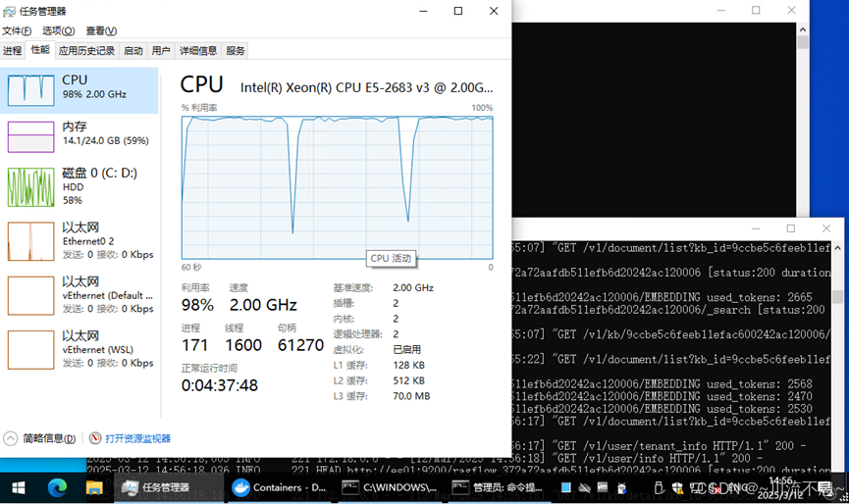Select CPU graph thumbnail in sidebar
The height and width of the screenshot is (504, 849).
30,90
